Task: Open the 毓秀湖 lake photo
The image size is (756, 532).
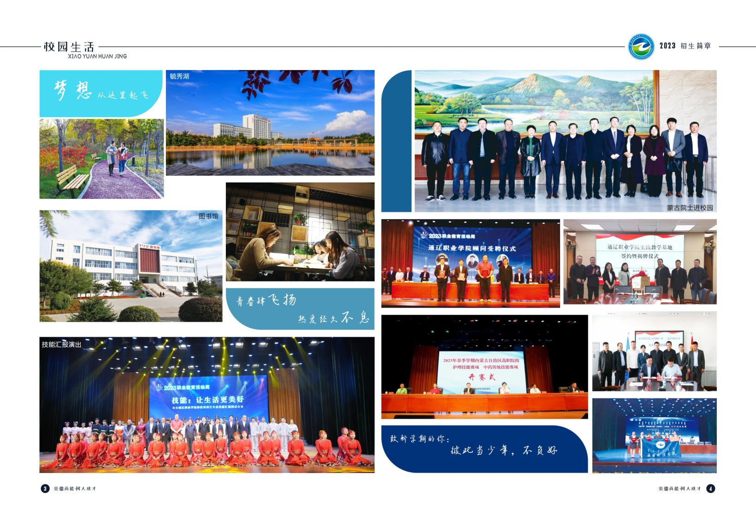Action: point(270,123)
